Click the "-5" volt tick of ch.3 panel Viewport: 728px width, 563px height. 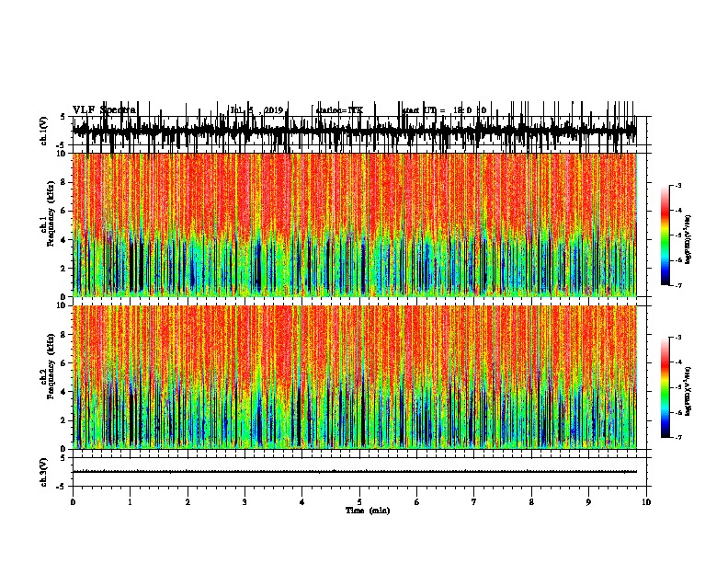point(62,487)
